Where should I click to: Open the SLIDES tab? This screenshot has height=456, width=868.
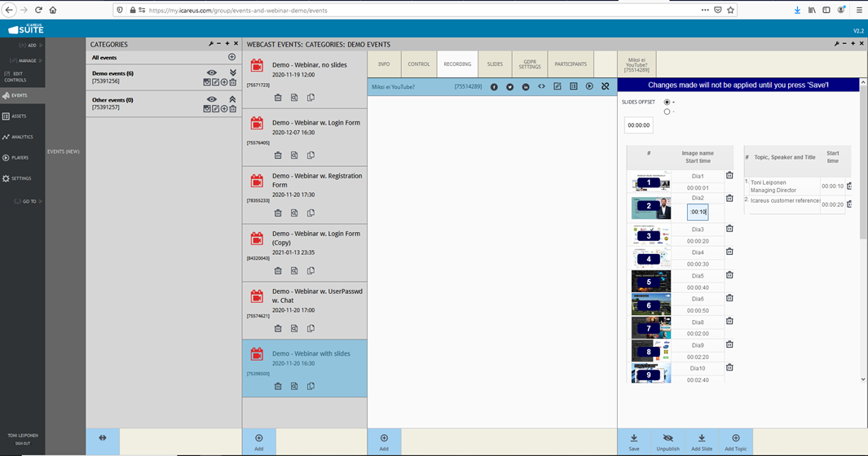tap(495, 64)
